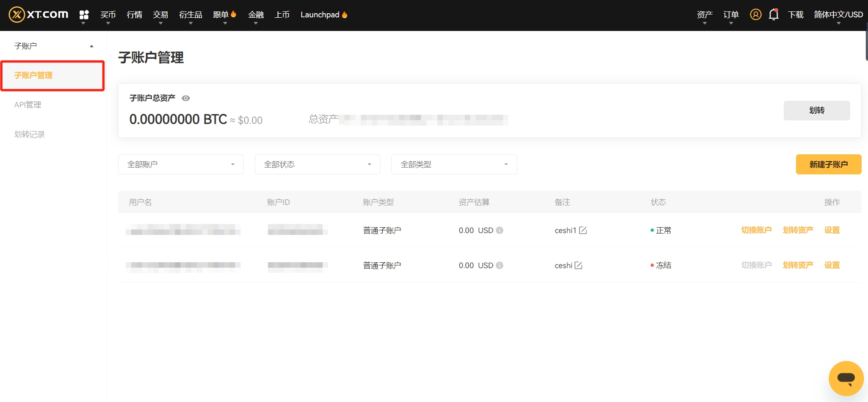The image size is (868, 402).
Task: Go to 上币 page
Action: point(282,15)
